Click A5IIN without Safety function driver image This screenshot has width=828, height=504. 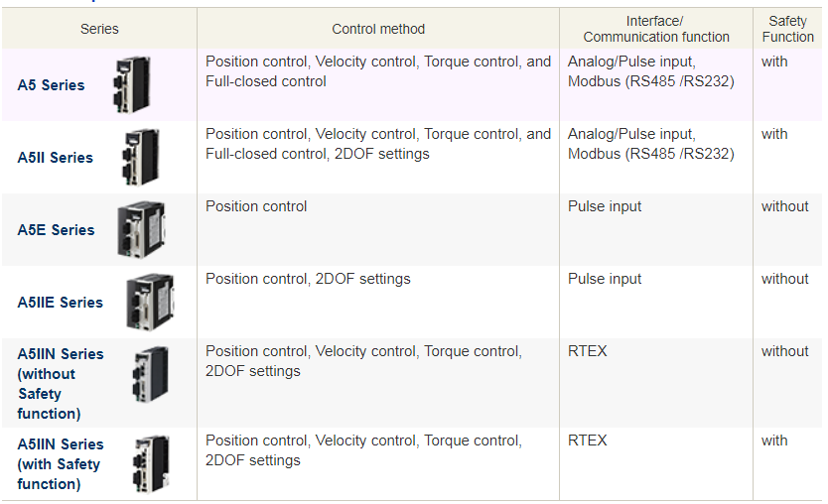click(x=151, y=374)
